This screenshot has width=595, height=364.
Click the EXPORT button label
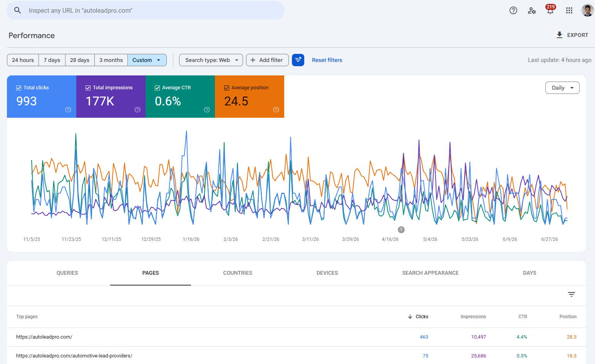coord(578,35)
